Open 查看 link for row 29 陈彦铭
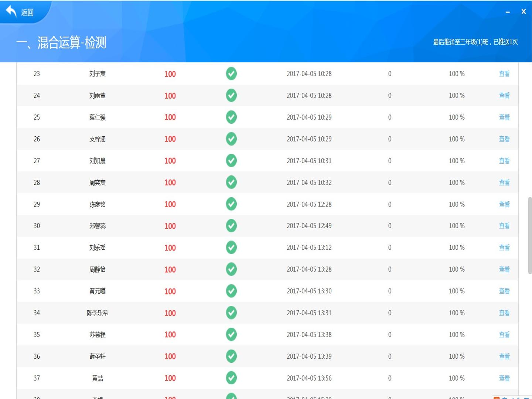This screenshot has height=399, width=532. (504, 205)
